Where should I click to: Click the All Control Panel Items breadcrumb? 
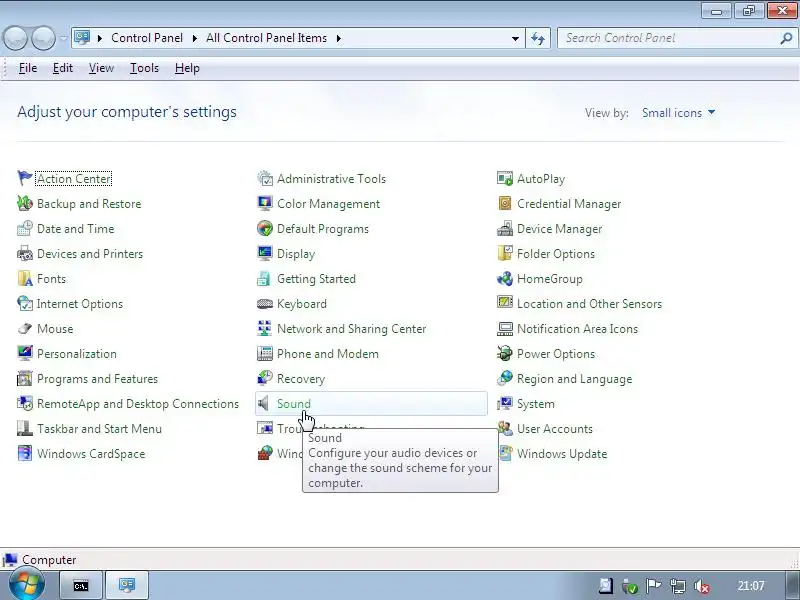[x=266, y=38]
